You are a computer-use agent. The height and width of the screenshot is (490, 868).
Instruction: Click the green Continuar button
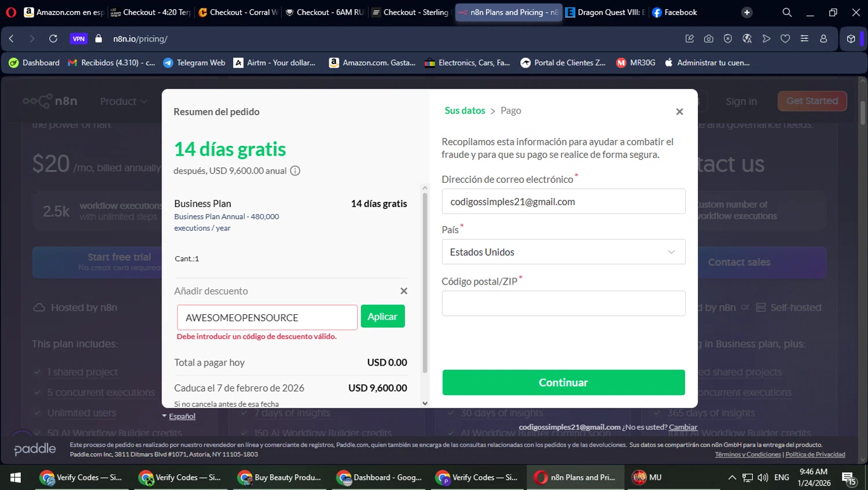coord(564,382)
